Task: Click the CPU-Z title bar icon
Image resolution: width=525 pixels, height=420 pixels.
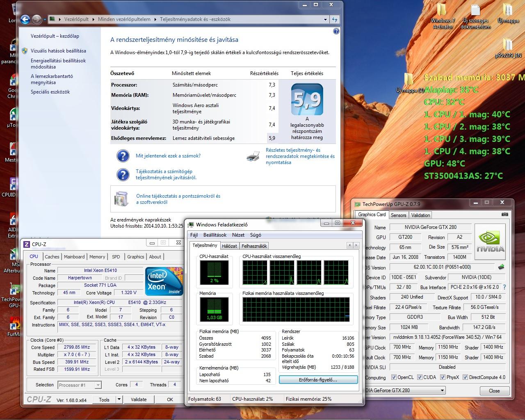Action: pos(27,244)
